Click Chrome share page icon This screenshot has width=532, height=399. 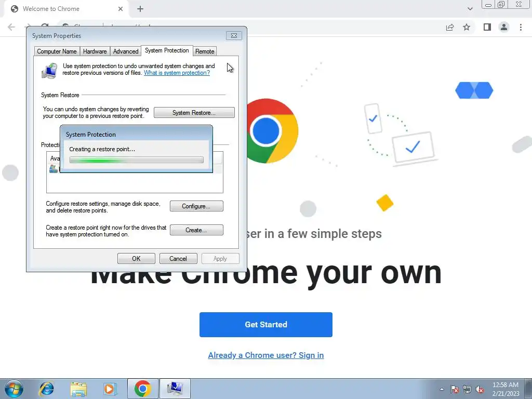pyautogui.click(x=450, y=27)
